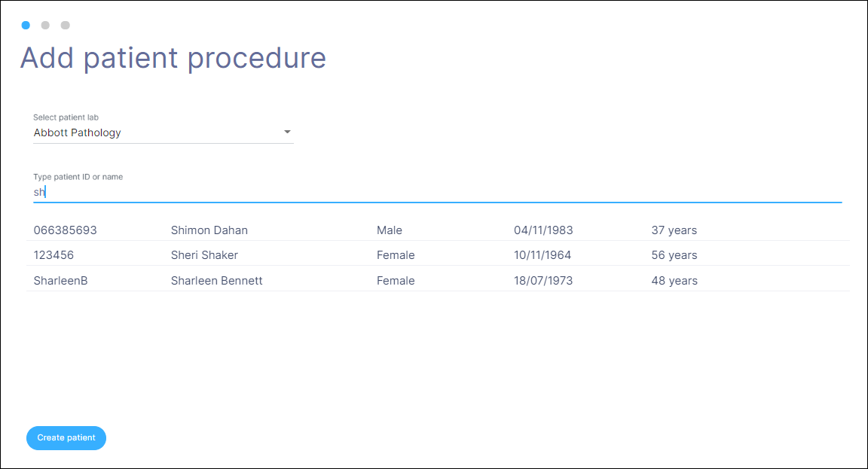Image resolution: width=868 pixels, height=469 pixels.
Task: Focus the patient ID or name field
Action: (437, 192)
